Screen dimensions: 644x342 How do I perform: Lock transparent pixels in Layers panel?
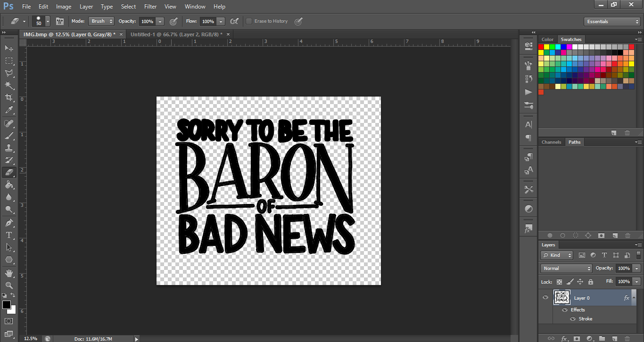560,282
